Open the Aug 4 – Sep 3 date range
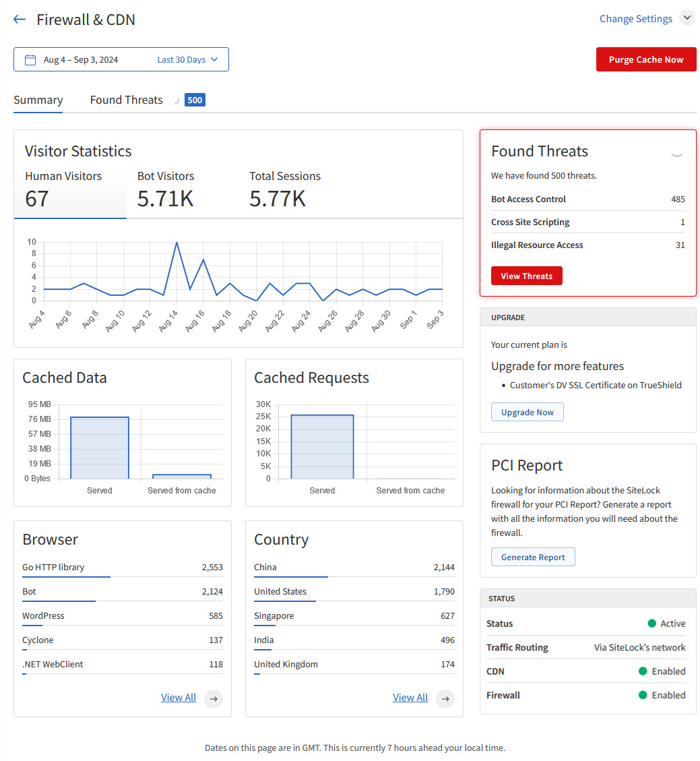Image resolution: width=700 pixels, height=761 pixels. tap(81, 60)
